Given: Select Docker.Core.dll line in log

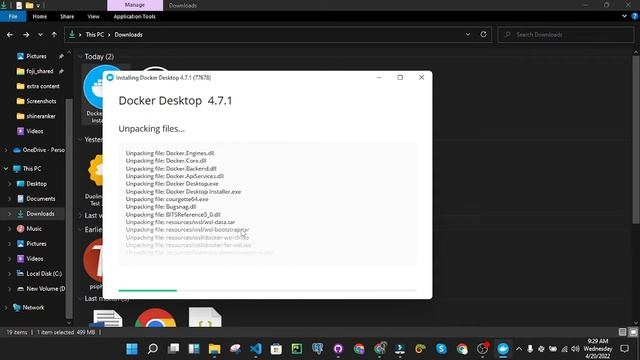Looking at the screenshot, I should tap(166, 161).
